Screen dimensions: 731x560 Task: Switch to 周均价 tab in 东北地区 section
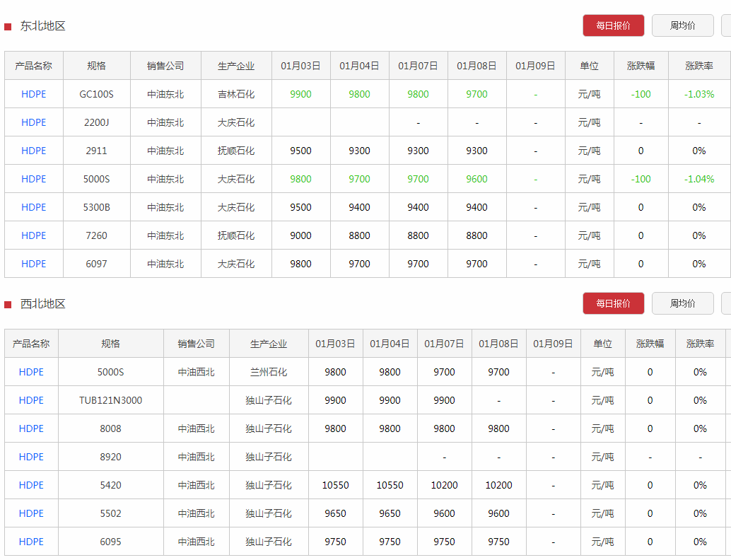682,25
